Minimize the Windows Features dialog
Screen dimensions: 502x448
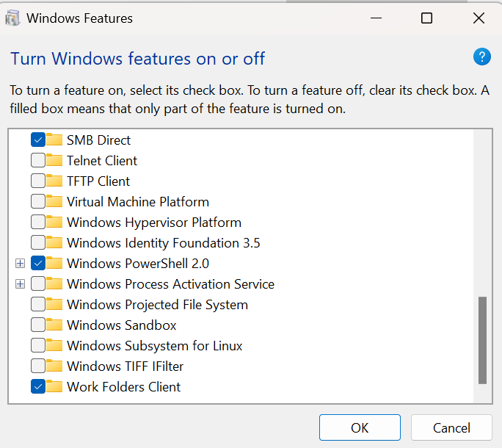(x=376, y=18)
